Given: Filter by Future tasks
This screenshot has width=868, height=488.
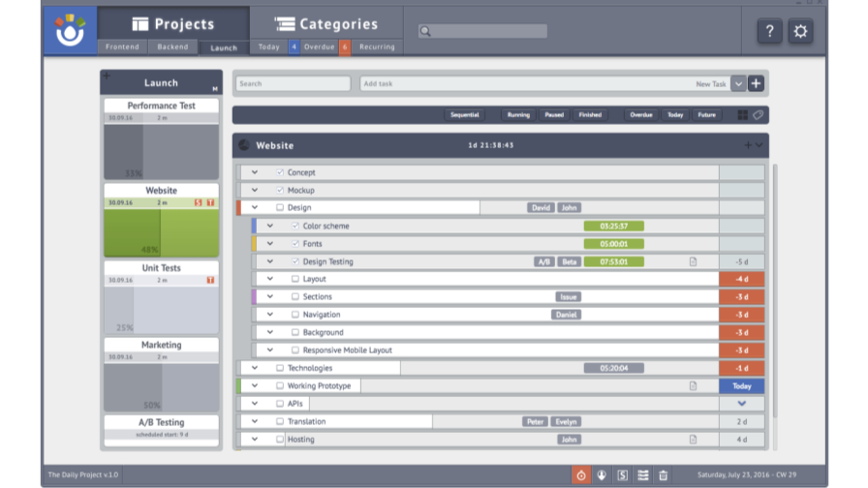Looking at the screenshot, I should 706,115.
